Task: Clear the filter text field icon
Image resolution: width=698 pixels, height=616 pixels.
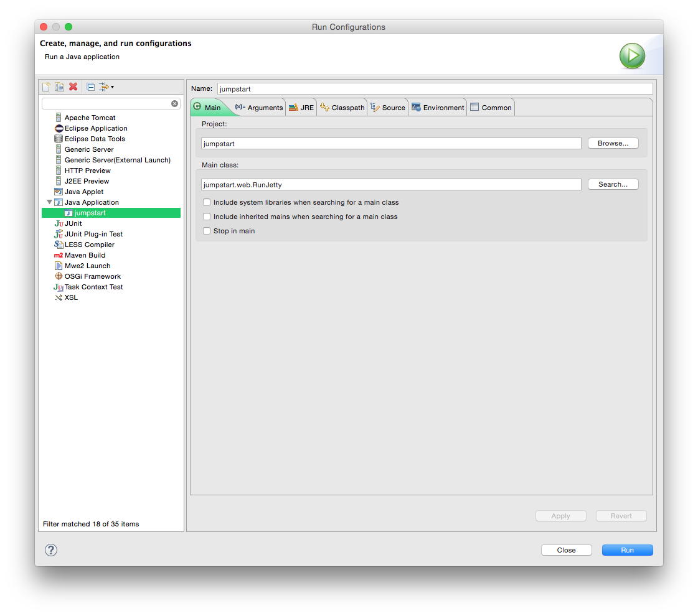Action: tap(174, 104)
